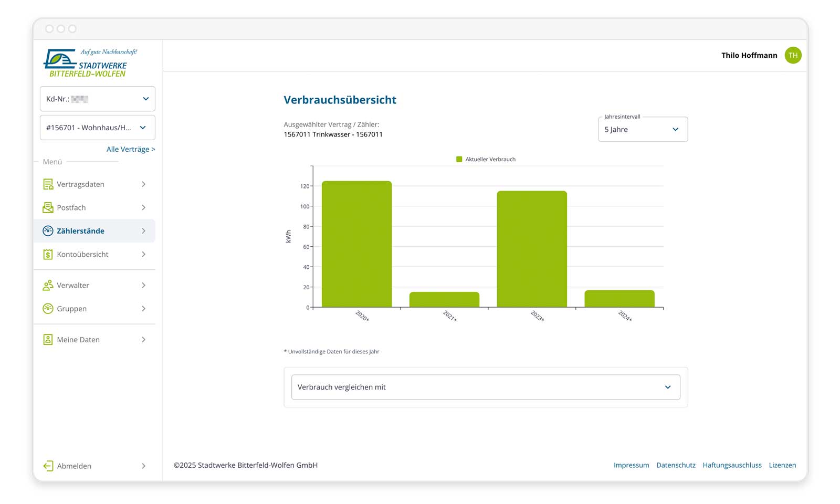Open the contract #156701 dropdown
840x504 pixels.
(98, 128)
